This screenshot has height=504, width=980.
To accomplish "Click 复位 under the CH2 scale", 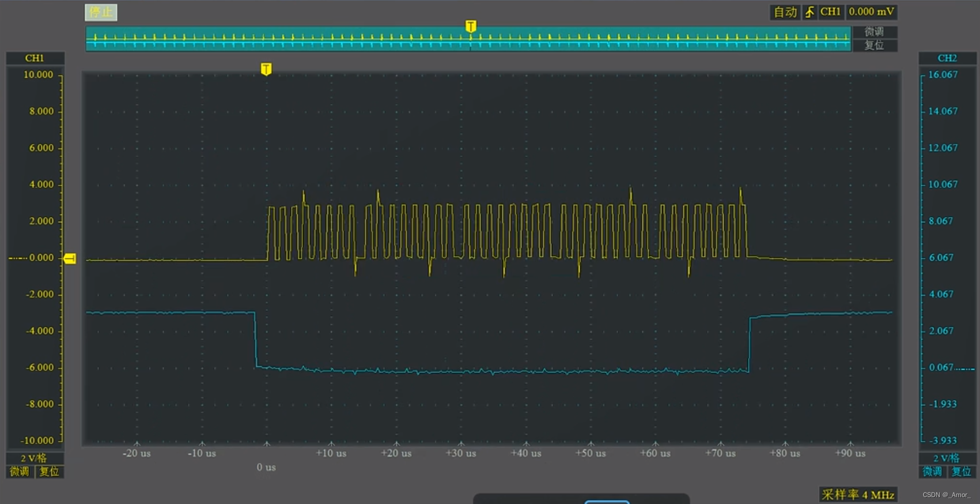I will tap(961, 472).
